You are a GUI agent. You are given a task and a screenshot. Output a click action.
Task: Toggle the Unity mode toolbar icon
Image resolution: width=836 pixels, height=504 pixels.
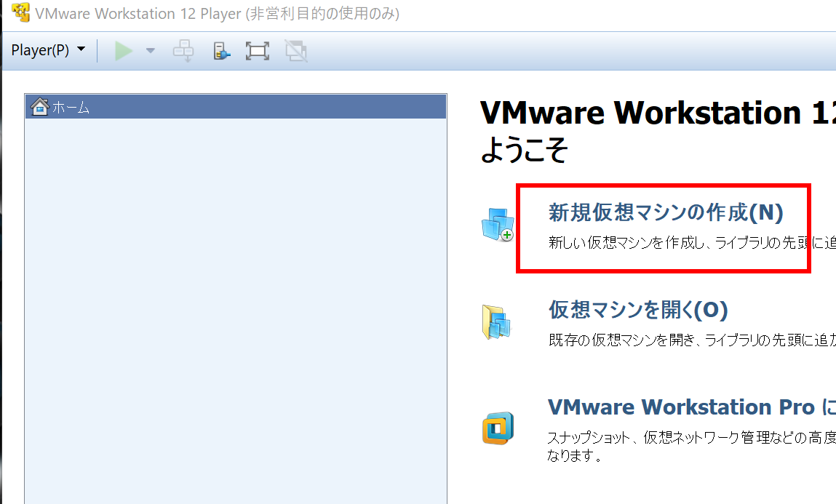tap(295, 51)
